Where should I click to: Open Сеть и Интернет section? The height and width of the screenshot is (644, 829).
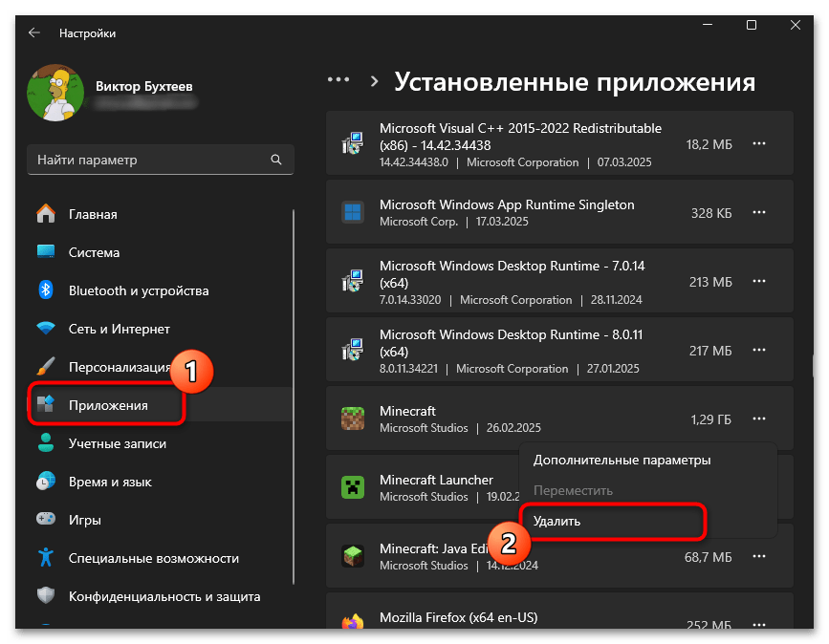(x=119, y=329)
